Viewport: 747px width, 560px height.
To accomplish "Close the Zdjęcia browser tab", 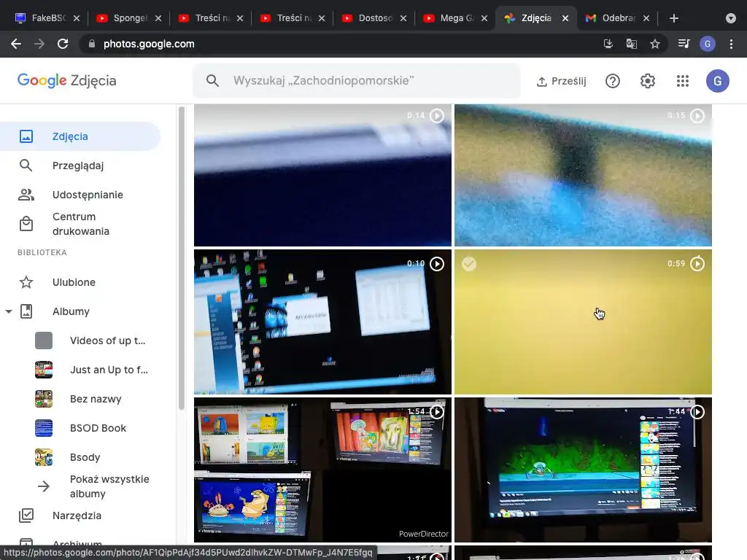I will tap(565, 18).
